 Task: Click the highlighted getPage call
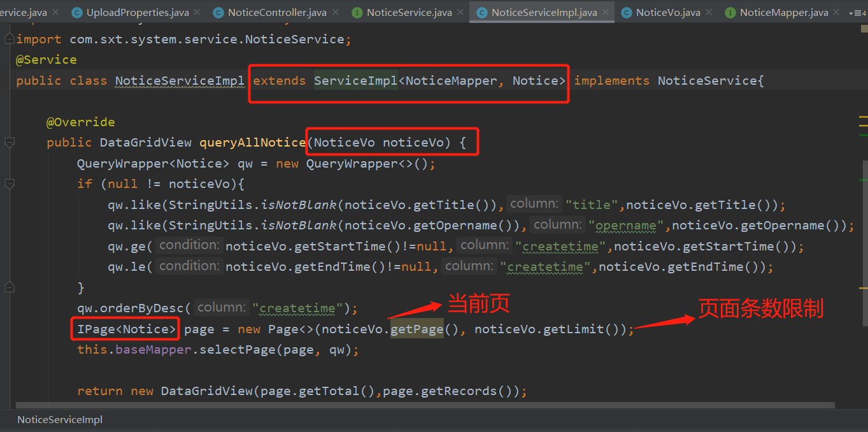(x=416, y=329)
